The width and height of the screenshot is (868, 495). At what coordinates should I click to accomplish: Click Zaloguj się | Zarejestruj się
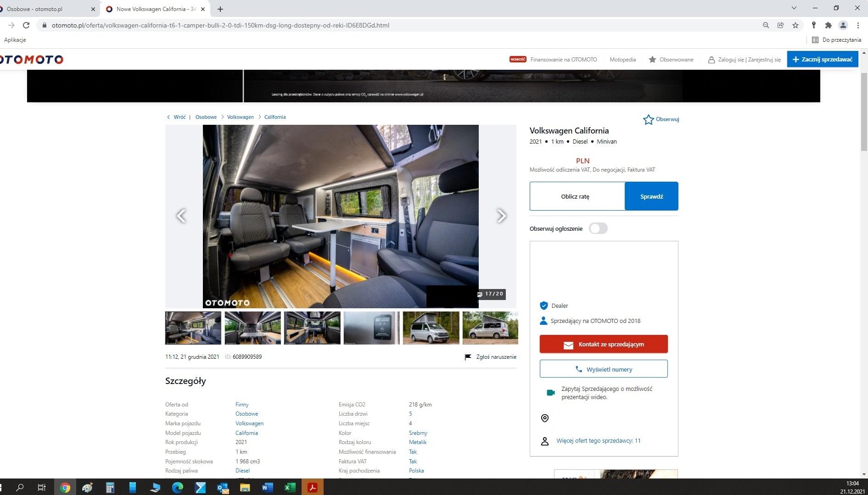[745, 60]
